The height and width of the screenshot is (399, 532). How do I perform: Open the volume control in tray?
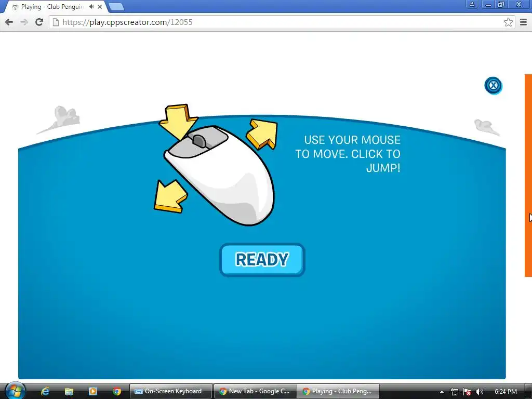pos(480,392)
